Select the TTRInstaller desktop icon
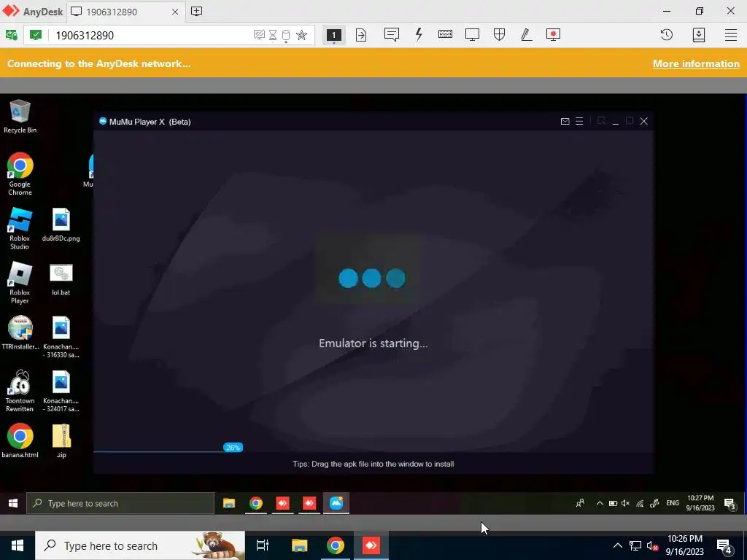The image size is (747, 560). coord(20,332)
